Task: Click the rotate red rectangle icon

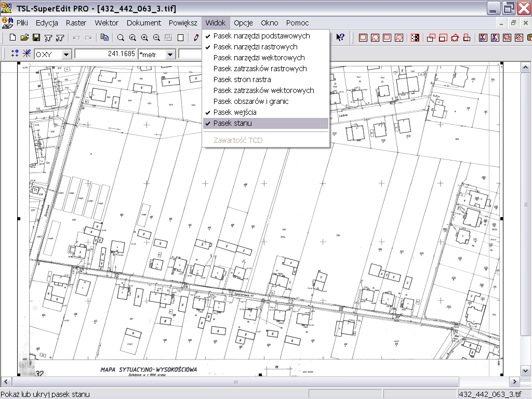Action: 455,37
